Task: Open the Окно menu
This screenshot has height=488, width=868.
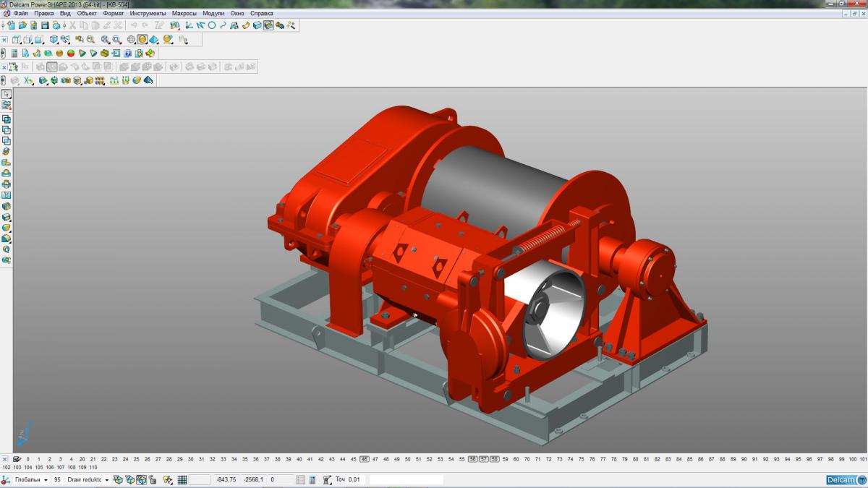Action: [x=237, y=13]
